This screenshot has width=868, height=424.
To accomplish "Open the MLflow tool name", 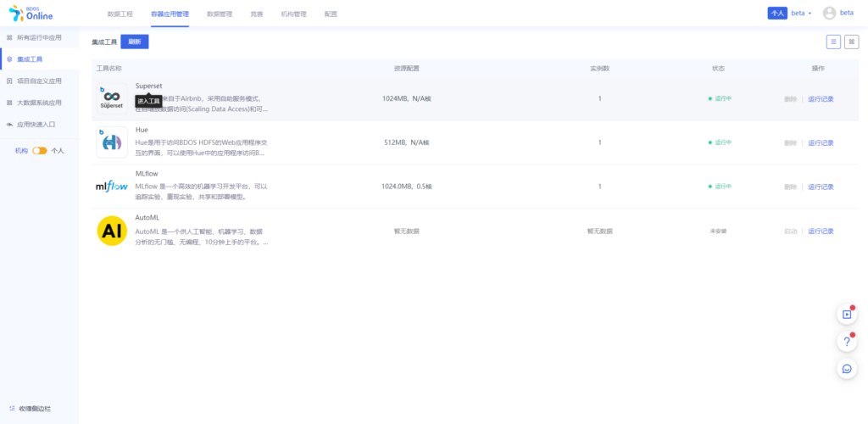I will [147, 174].
